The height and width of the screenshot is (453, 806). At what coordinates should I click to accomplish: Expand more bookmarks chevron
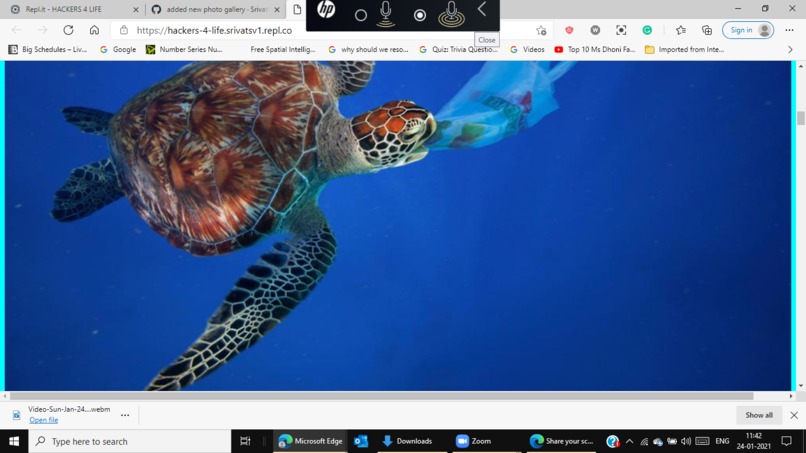coord(791,49)
